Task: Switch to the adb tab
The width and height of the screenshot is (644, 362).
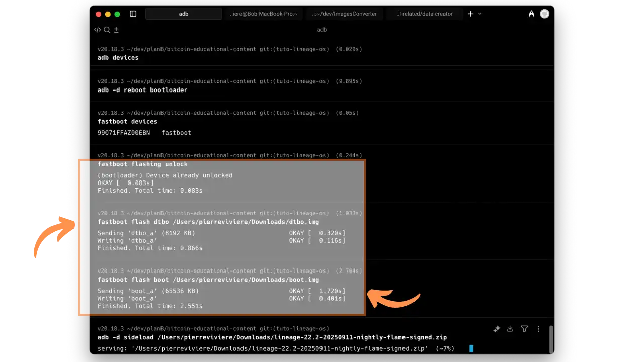Action: (x=184, y=14)
